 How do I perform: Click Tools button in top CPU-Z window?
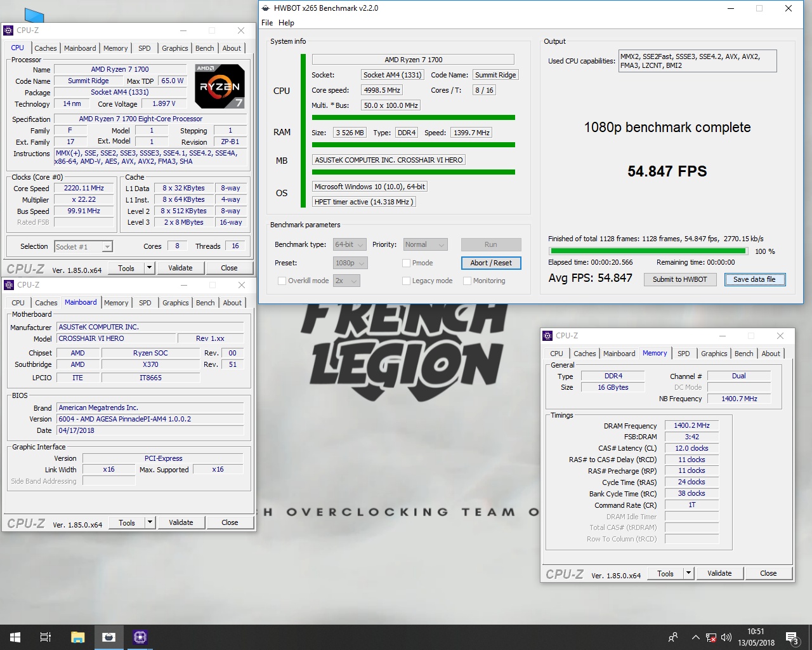[126, 268]
